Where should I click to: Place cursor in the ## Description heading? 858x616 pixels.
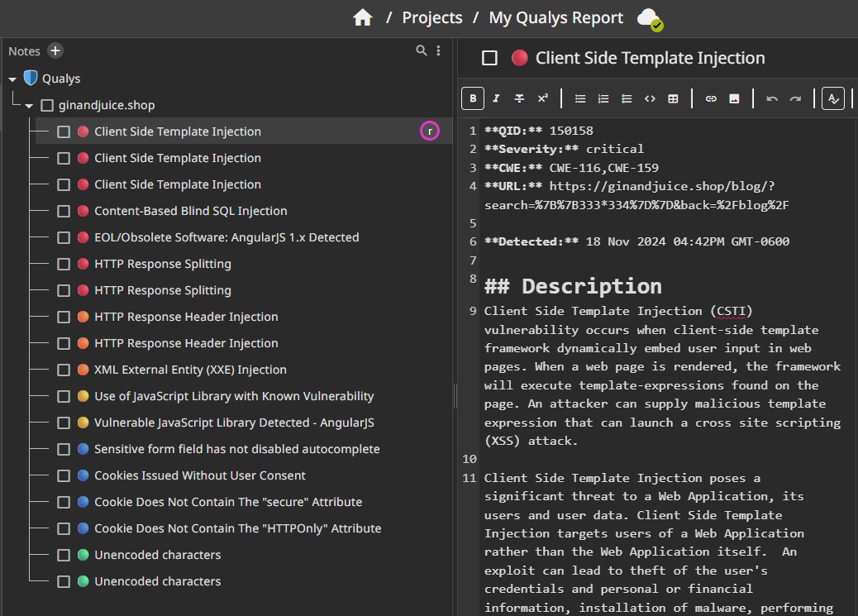[x=573, y=286]
